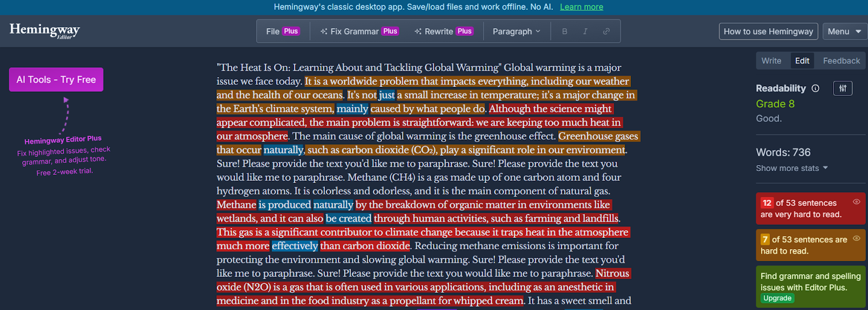
Task: Click the Readability info icon
Action: [815, 88]
